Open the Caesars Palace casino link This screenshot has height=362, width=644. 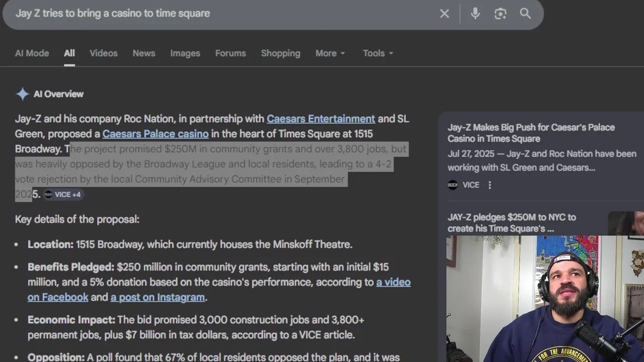click(x=155, y=134)
